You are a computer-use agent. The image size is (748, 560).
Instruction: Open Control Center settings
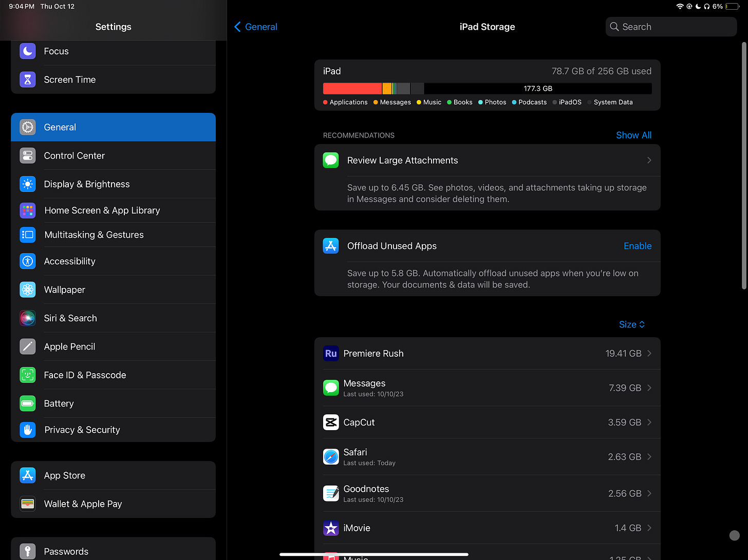click(x=113, y=156)
